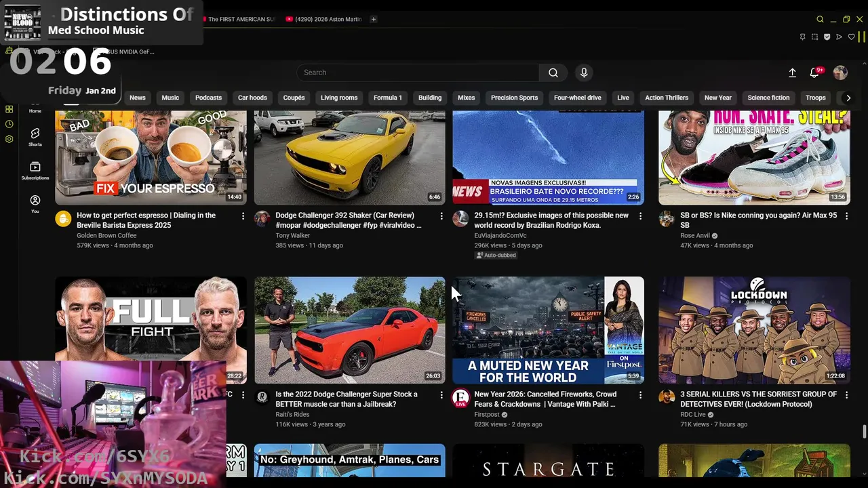
Task: Select the Car hoods category chip
Action: tap(252, 98)
